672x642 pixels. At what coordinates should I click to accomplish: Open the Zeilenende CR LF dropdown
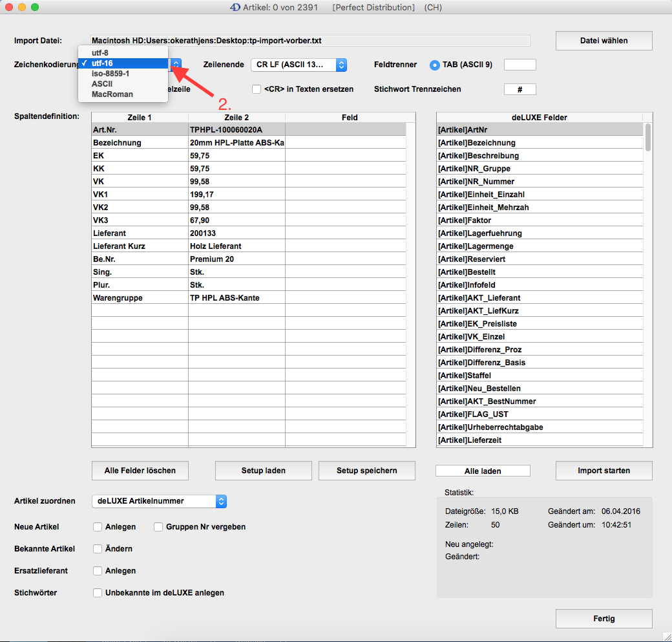click(x=299, y=65)
